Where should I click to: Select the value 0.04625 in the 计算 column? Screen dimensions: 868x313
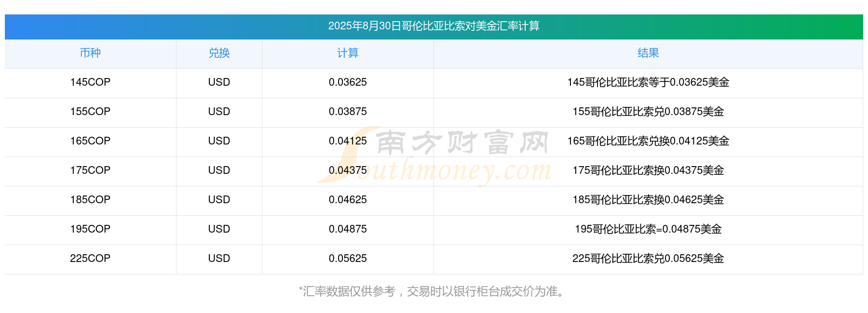[x=348, y=200]
